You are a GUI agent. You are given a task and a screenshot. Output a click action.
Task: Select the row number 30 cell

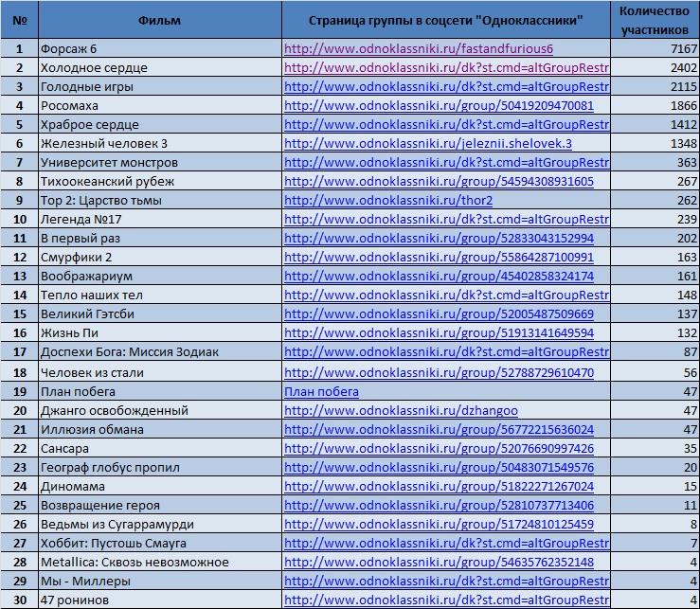coord(20,600)
